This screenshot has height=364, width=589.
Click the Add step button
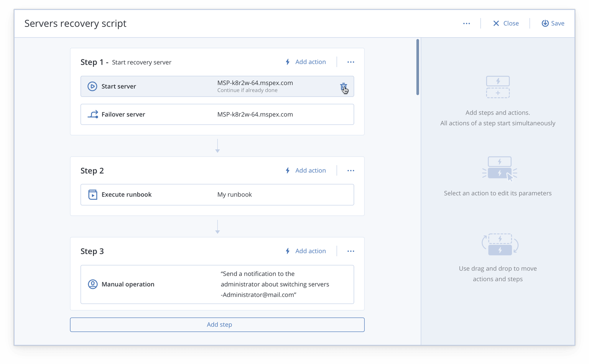(217, 325)
